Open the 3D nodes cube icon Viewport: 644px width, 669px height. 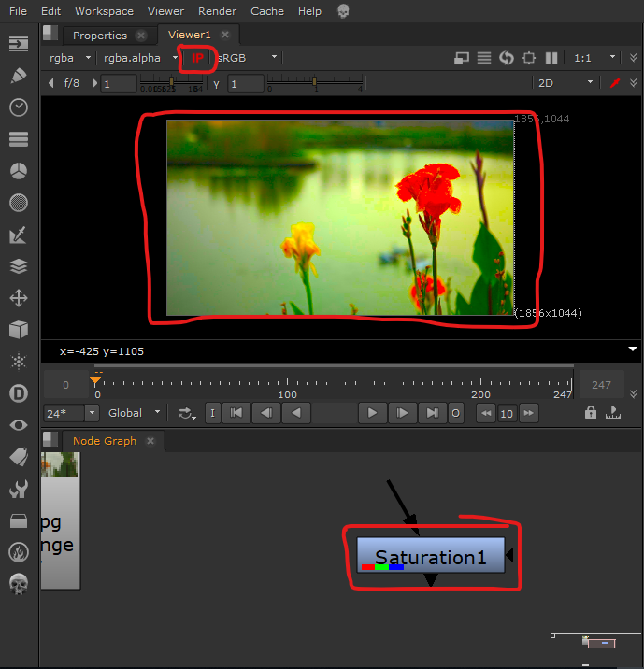coord(18,330)
